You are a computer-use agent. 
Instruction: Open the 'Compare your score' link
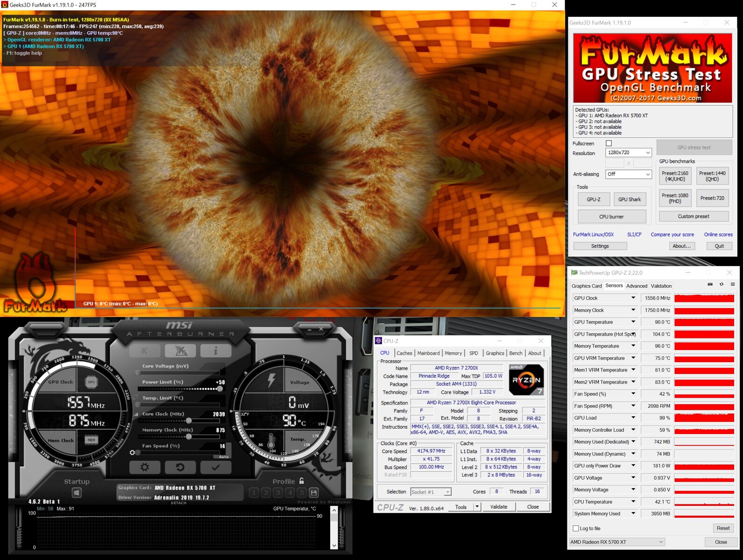(672, 235)
